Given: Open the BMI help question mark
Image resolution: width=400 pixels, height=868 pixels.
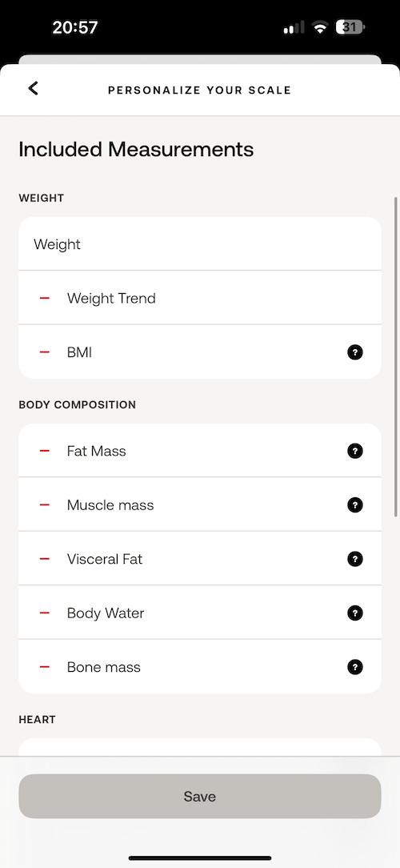Looking at the screenshot, I should pos(355,352).
